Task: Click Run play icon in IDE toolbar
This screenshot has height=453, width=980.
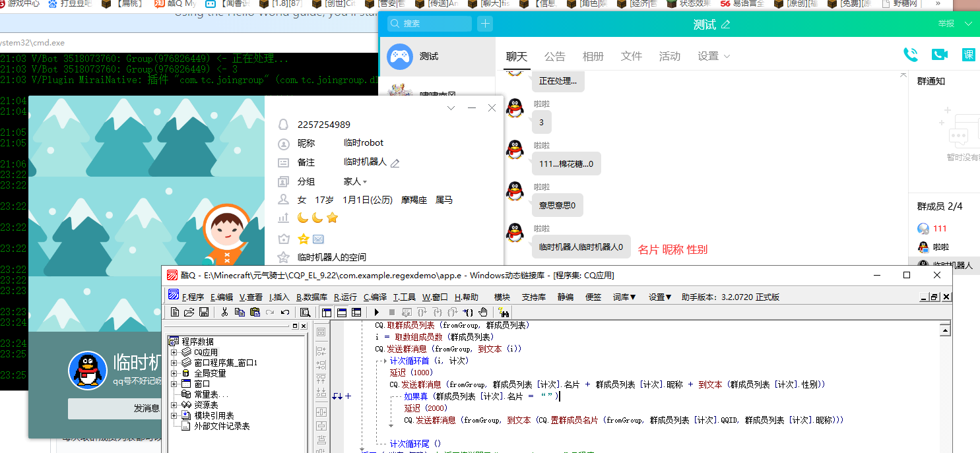Action: 377,312
